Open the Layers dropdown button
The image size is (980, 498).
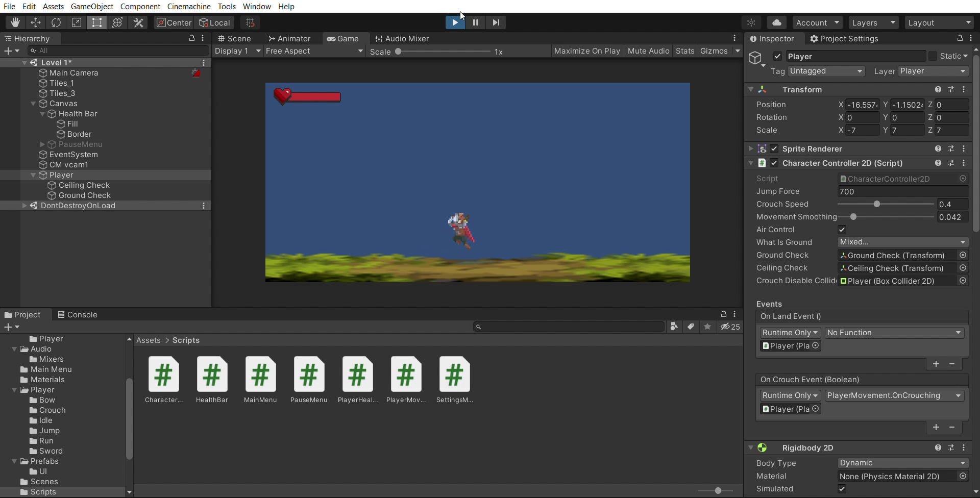873,22
